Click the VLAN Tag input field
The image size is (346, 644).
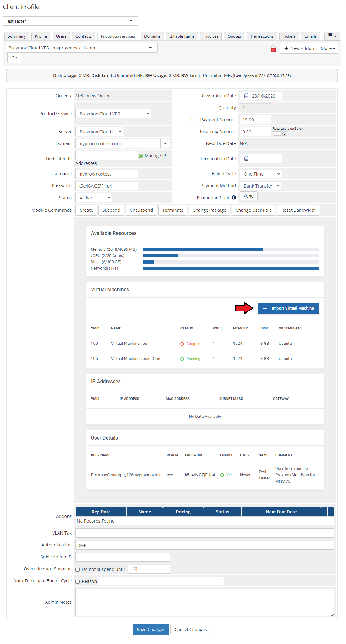pyautogui.click(x=205, y=533)
